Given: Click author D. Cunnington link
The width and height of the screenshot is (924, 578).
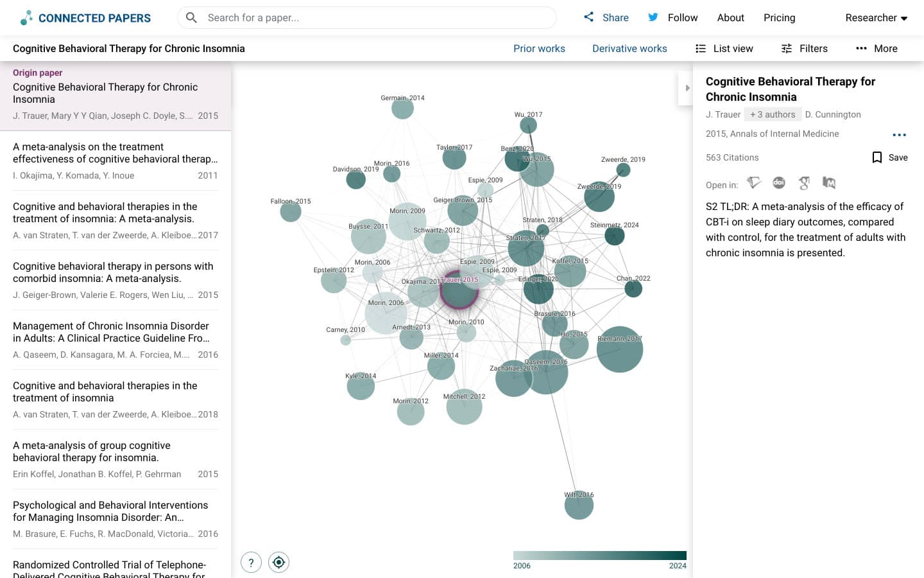Looking at the screenshot, I should [x=833, y=114].
